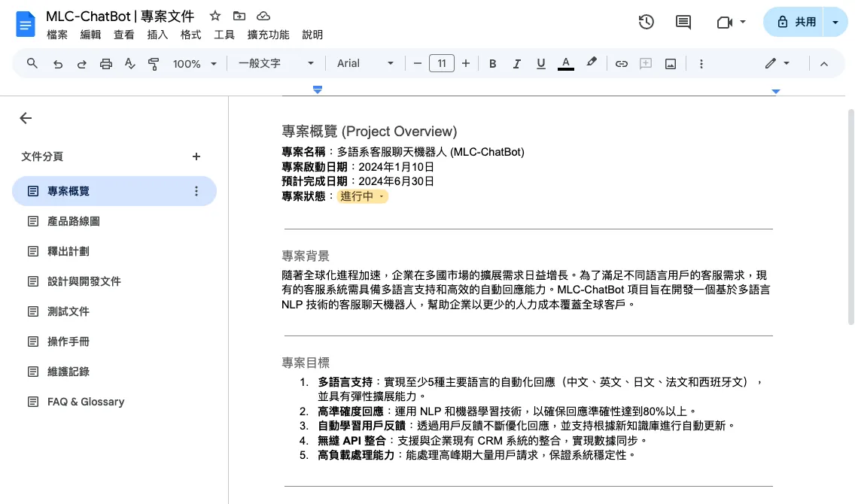Insert an image
The image size is (855, 504).
(x=670, y=64)
